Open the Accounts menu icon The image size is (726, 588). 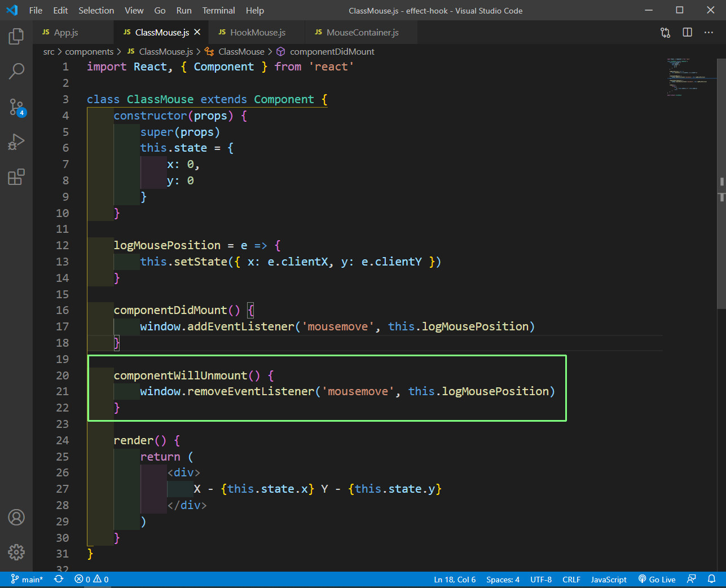[16, 518]
